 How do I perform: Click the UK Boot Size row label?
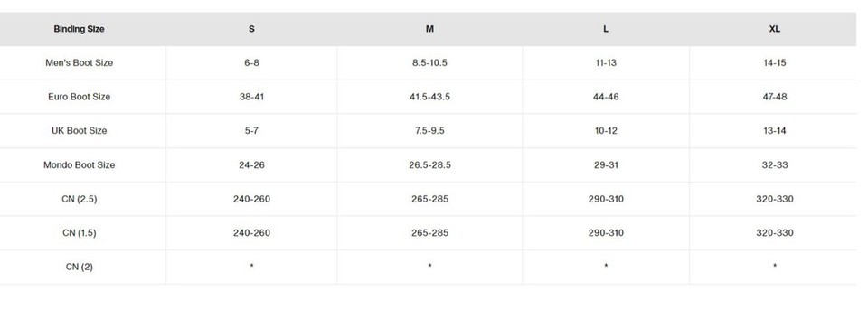pyautogui.click(x=80, y=131)
